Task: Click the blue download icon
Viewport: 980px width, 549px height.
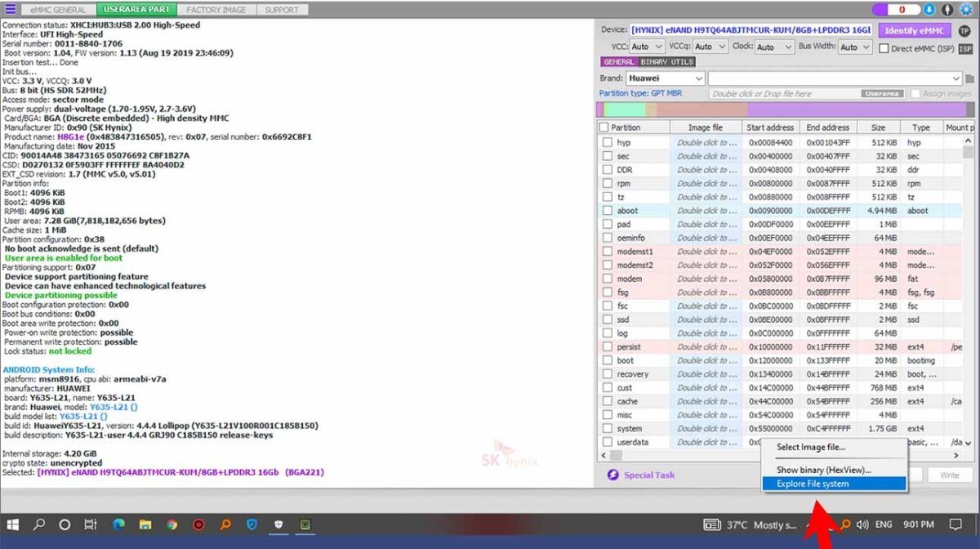Action: click(x=929, y=10)
